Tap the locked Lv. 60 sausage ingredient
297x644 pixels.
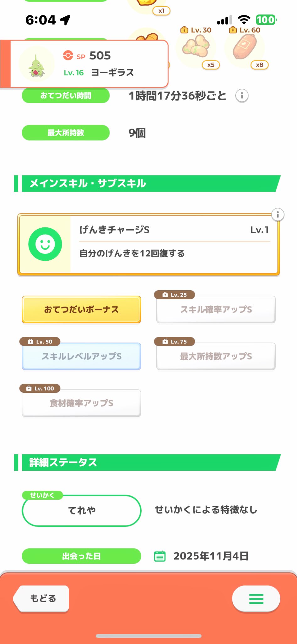click(x=245, y=47)
